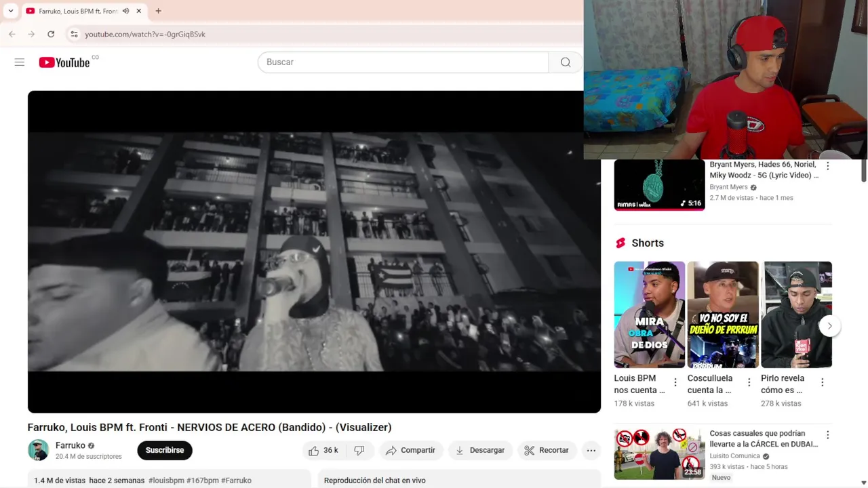Close the Farruko YouTube tab
868x488 pixels.
[x=139, y=11]
